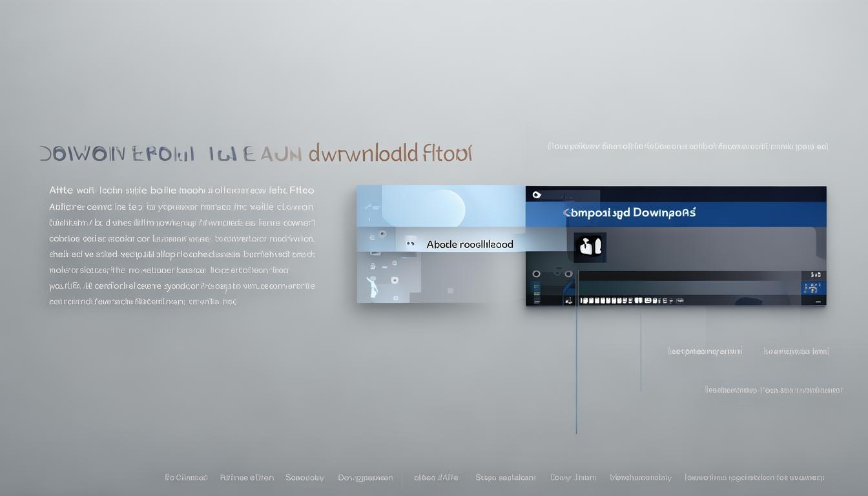Image resolution: width=868 pixels, height=496 pixels.
Task: Click the 'Stego eepleloam' footer link
Action: [x=506, y=478]
